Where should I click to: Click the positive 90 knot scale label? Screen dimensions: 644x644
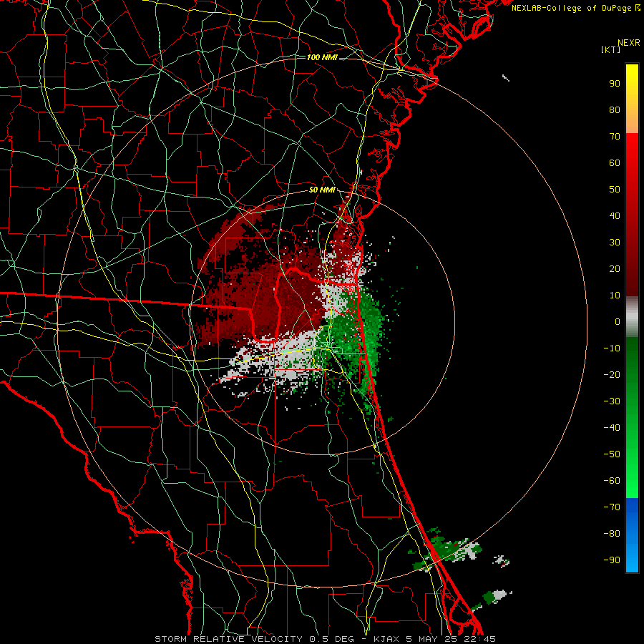click(x=615, y=84)
